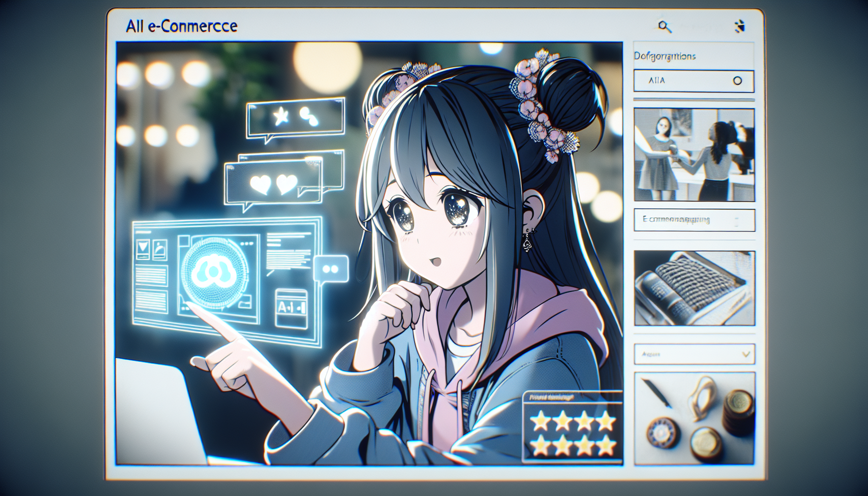This screenshot has width=868, height=496.
Task: Click the star icon in the top speech bubble
Action: 280,116
